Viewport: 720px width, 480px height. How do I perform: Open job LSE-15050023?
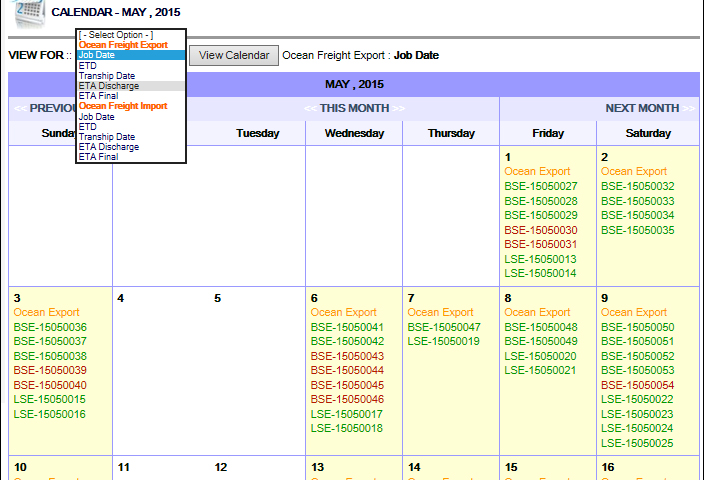point(637,414)
